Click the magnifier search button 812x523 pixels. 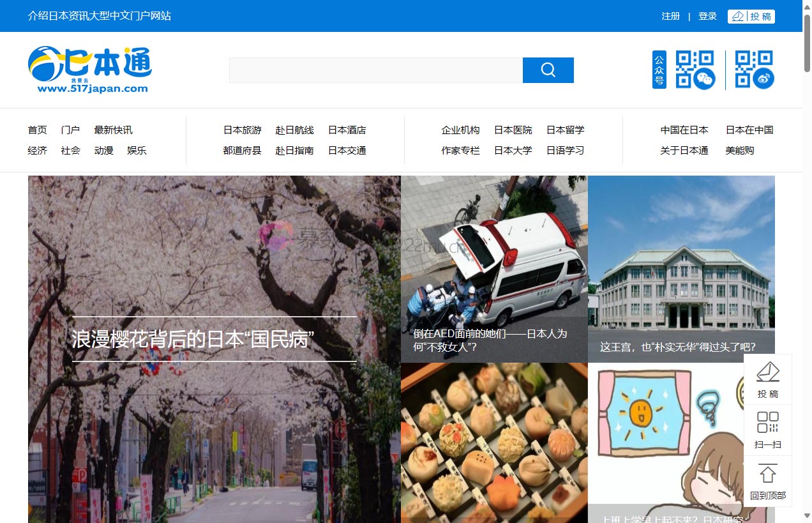548,70
